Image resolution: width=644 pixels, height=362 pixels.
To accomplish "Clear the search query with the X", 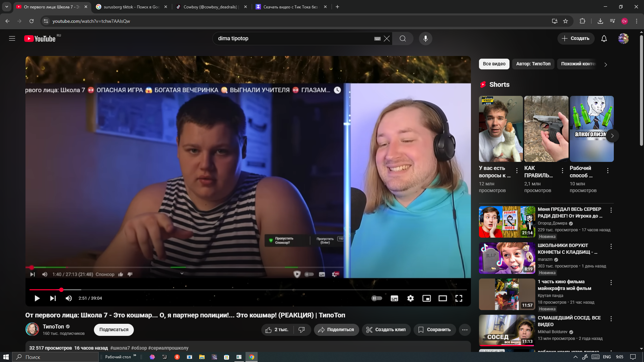I will point(387,39).
